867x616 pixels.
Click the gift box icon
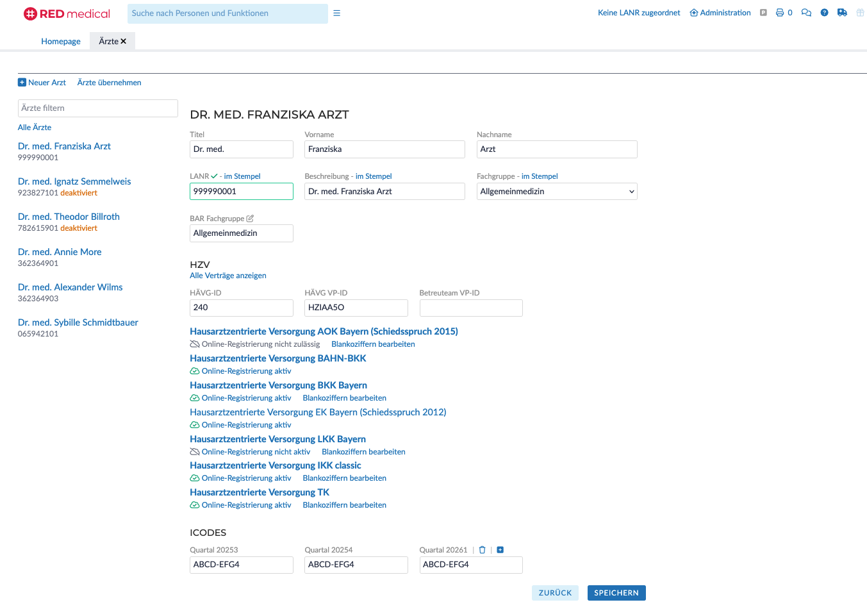click(x=860, y=13)
